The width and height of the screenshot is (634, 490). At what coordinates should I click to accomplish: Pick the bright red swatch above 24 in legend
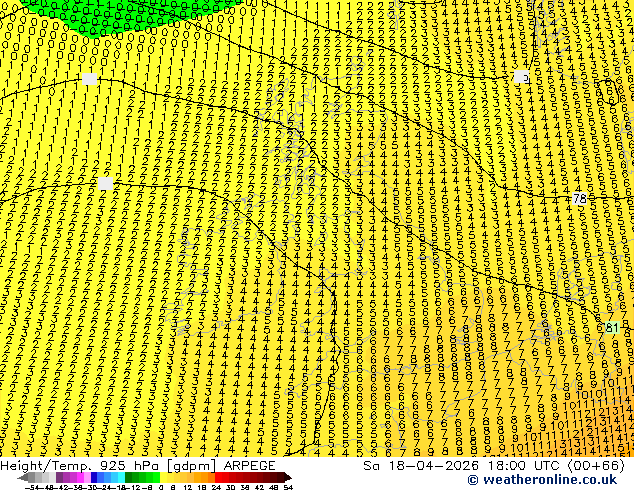218,478
